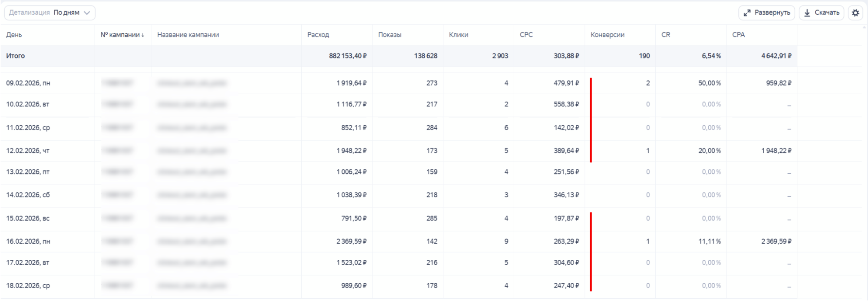868x301 pixels.
Task: Click the CPC column header
Action: click(x=526, y=35)
